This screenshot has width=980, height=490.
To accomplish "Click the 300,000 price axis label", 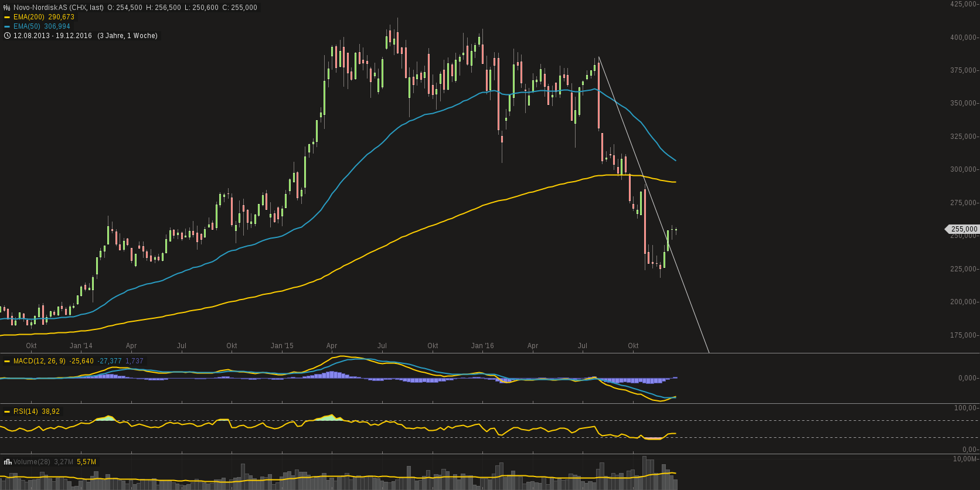I will point(964,170).
